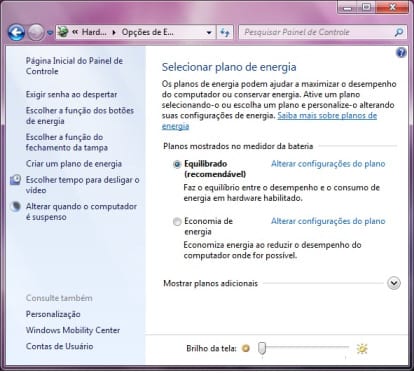Maximize the power options window
414x373 pixels.
(x=367, y=7)
